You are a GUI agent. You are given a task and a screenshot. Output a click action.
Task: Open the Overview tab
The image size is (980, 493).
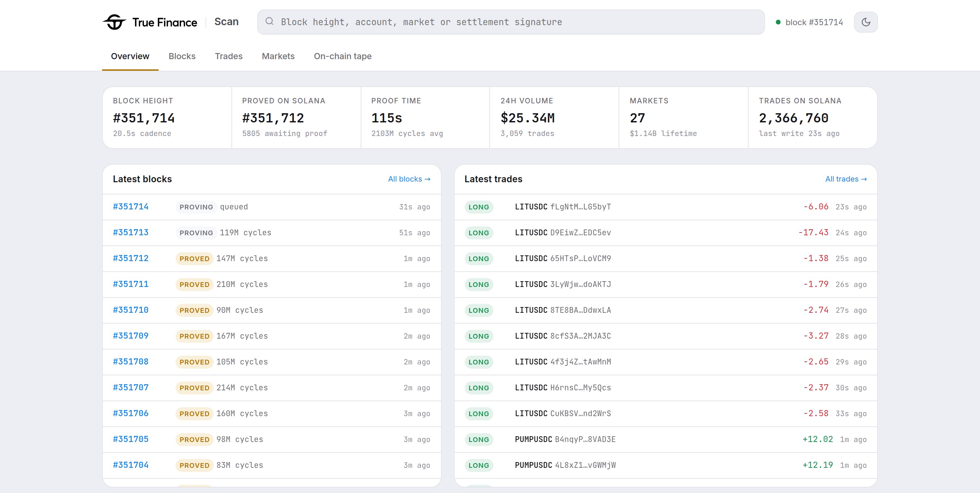pyautogui.click(x=130, y=56)
